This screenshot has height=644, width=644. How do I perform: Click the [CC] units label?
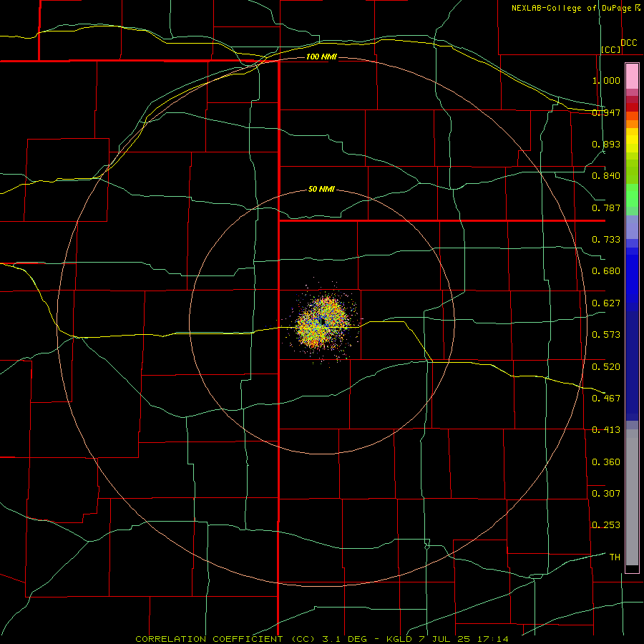pos(611,49)
